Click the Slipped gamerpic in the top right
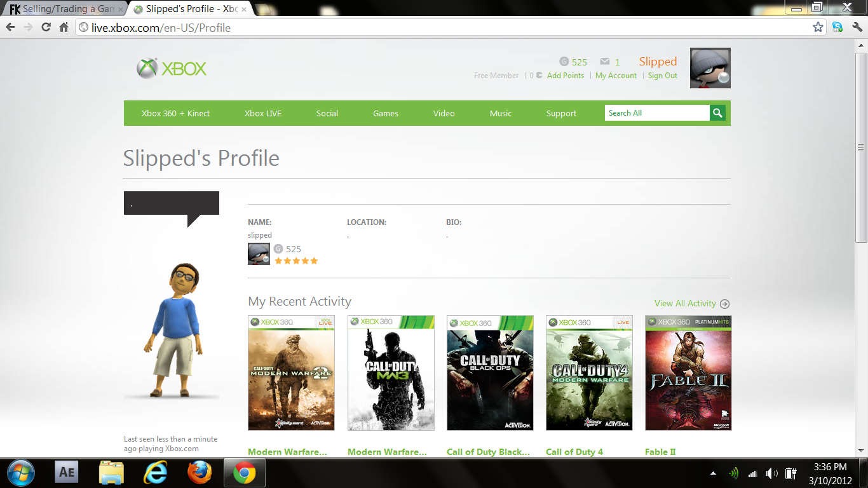 coord(710,68)
